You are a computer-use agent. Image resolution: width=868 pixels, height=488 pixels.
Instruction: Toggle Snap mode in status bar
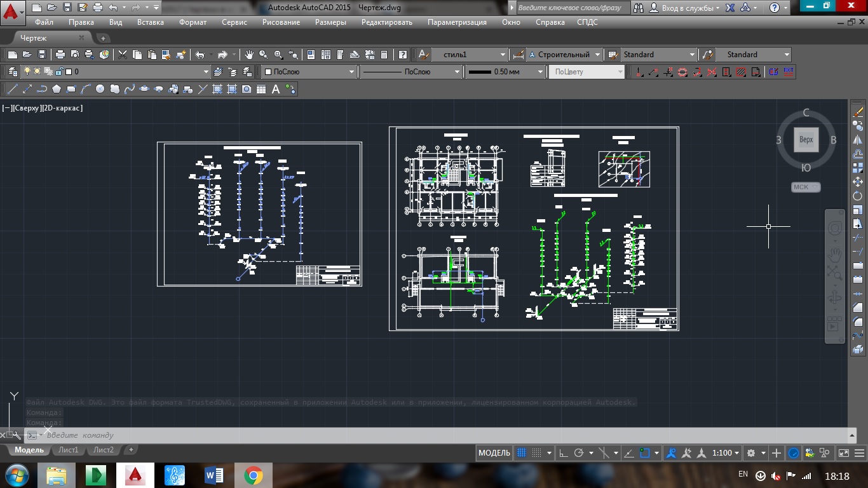click(x=536, y=453)
